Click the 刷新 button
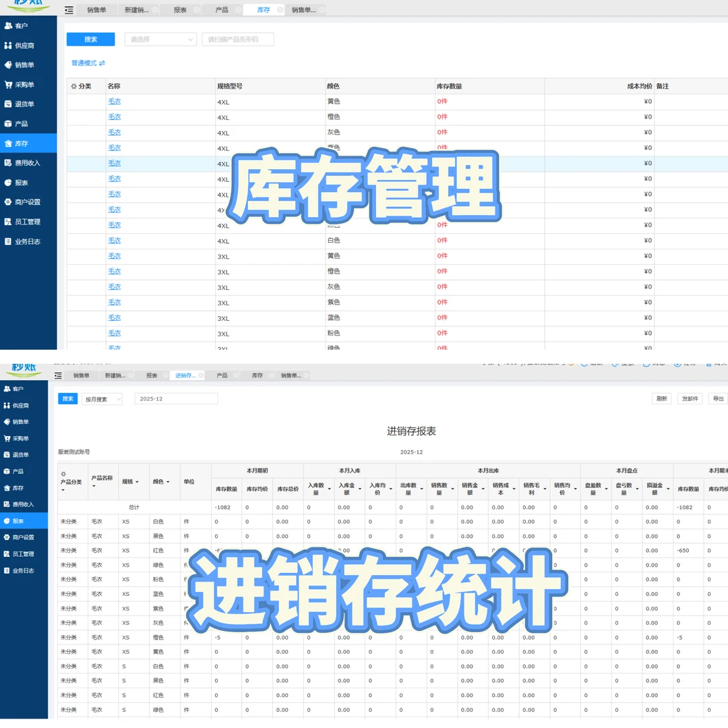This screenshot has width=728, height=728. (662, 399)
